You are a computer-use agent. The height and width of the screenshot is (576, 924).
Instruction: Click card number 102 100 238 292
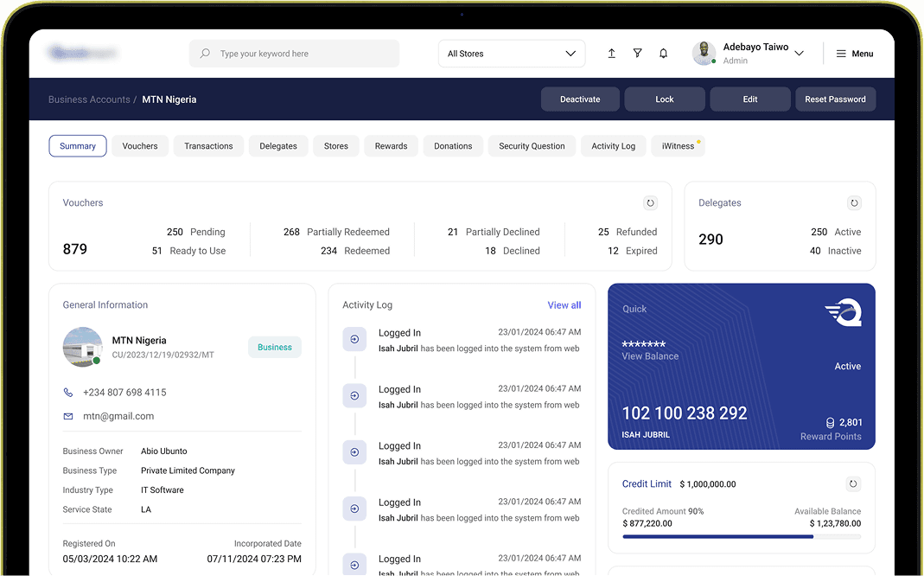[x=685, y=413]
